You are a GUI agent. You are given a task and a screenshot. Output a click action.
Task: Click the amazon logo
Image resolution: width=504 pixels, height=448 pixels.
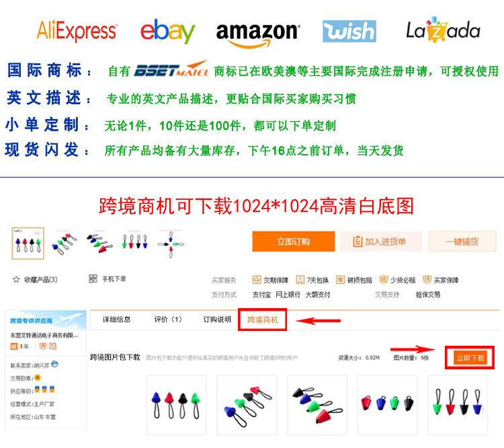point(258,35)
